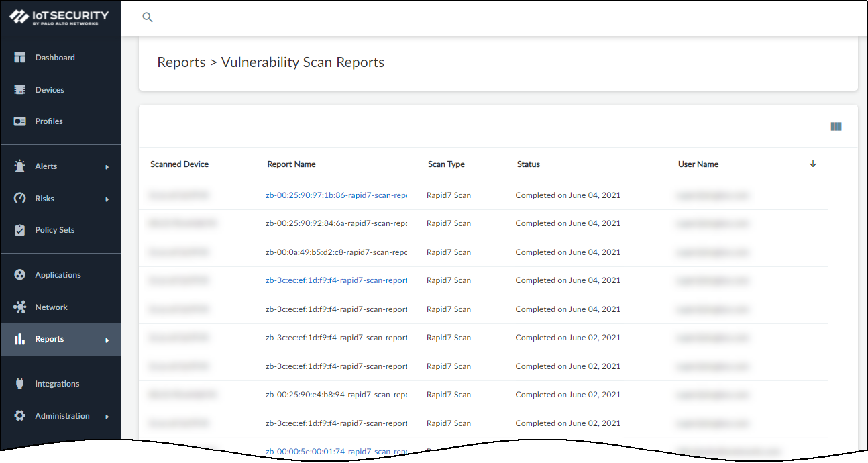
Task: Open the zb-00:25:90:97:1b:86 rapid7 scan report
Action: click(336, 195)
